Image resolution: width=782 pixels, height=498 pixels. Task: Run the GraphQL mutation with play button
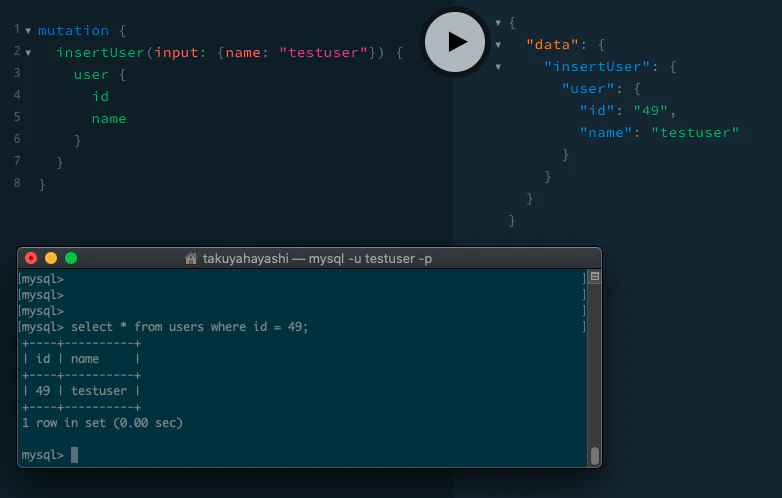454,42
